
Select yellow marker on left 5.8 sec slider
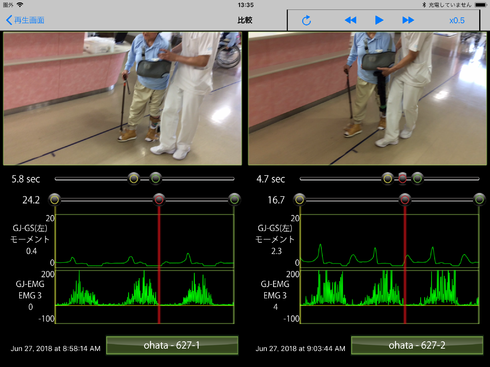134,179
